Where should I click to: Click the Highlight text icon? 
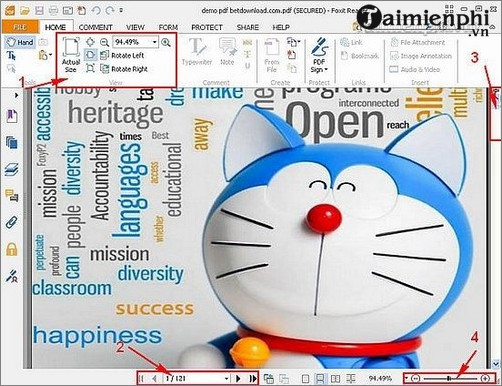pos(247,42)
